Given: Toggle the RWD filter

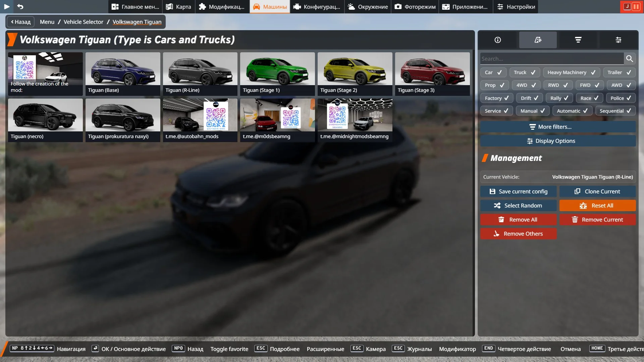Looking at the screenshot, I should (x=558, y=85).
